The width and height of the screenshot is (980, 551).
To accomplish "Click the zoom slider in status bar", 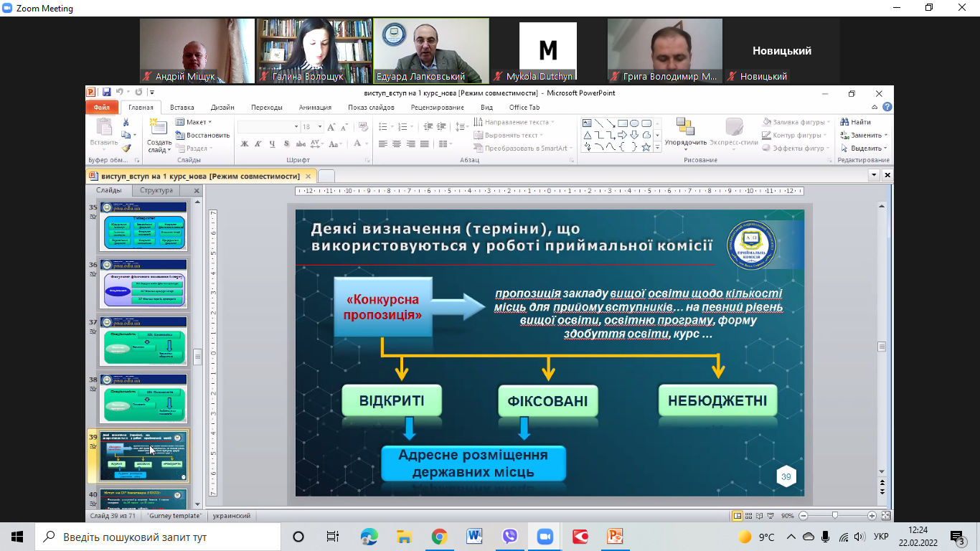I will pos(834,515).
